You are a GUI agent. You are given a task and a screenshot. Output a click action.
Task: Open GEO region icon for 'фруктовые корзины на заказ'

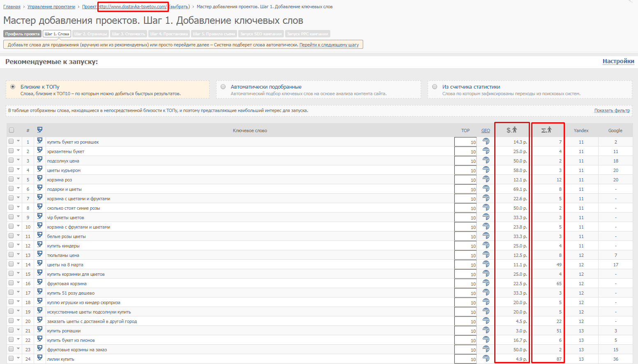tap(486, 349)
